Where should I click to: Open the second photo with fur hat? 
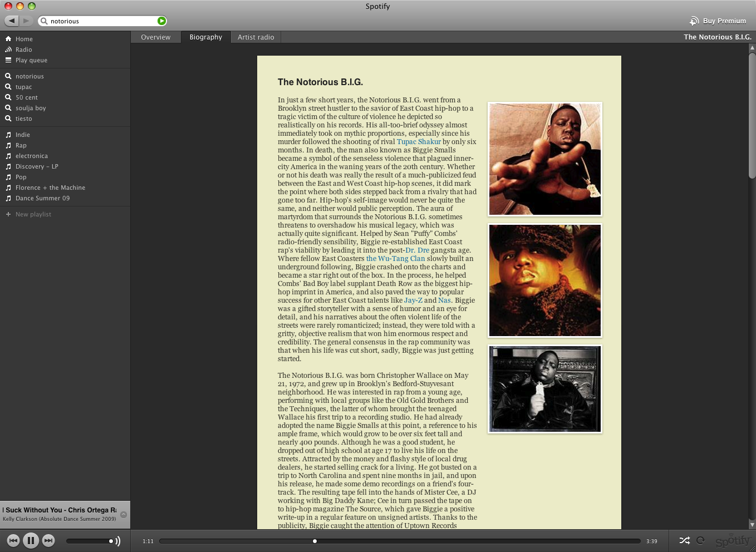[x=545, y=280]
